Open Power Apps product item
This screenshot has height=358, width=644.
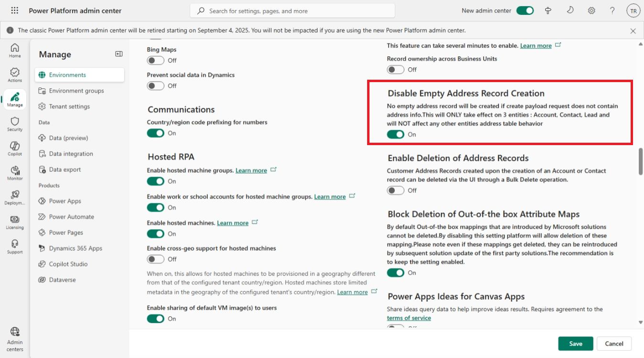coord(79,201)
